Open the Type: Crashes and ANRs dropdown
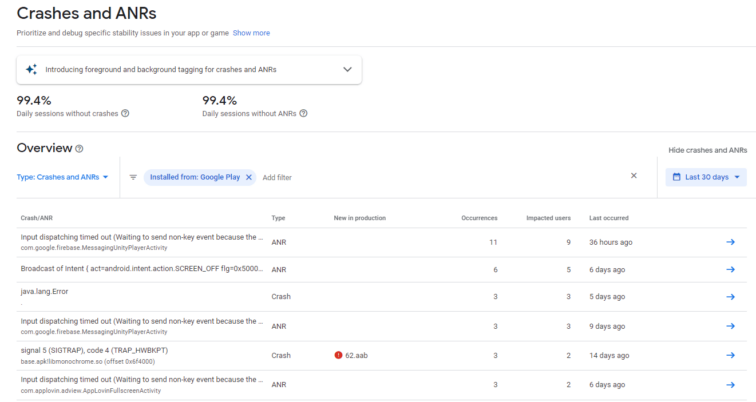Viewport: 756px width, 402px height. pos(63,177)
